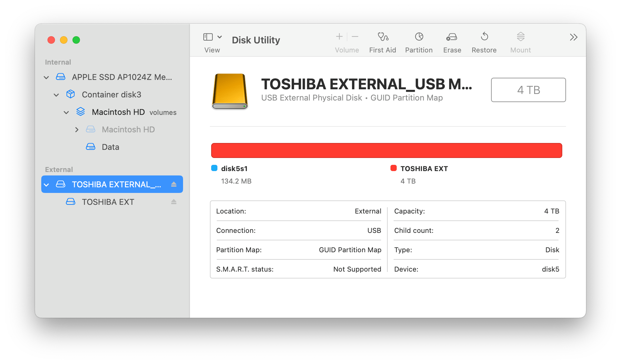Click the red partition usage bar
Screen dimensions: 621x364
[387, 150]
